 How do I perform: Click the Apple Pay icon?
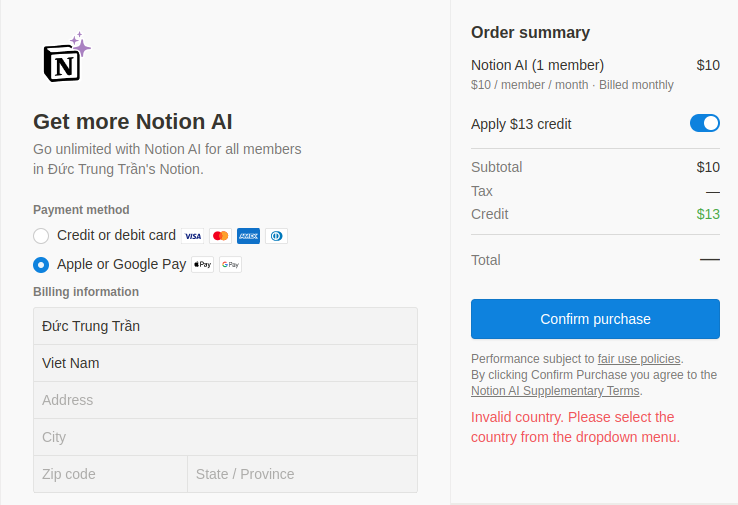tap(203, 265)
